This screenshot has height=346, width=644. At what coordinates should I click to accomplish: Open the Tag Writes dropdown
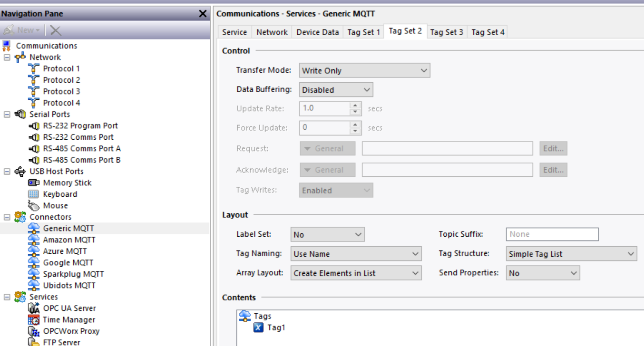pyautogui.click(x=336, y=190)
